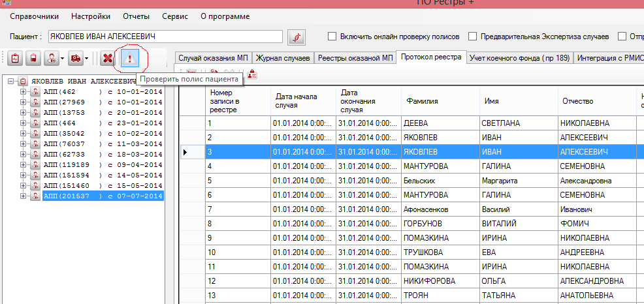The width and height of the screenshot is (644, 304).
Task: Click the doctor icon on АПП(151594) row
Action: click(x=36, y=175)
